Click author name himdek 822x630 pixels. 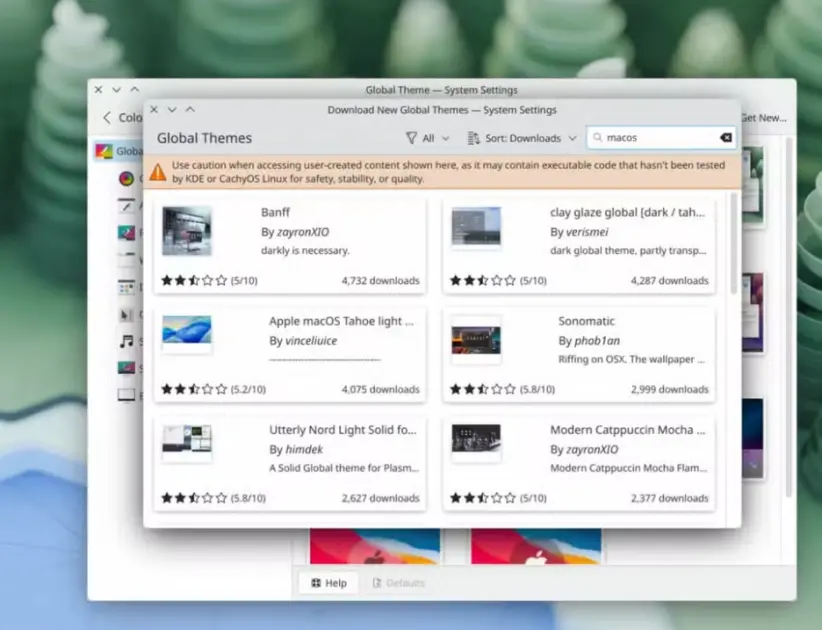point(304,449)
